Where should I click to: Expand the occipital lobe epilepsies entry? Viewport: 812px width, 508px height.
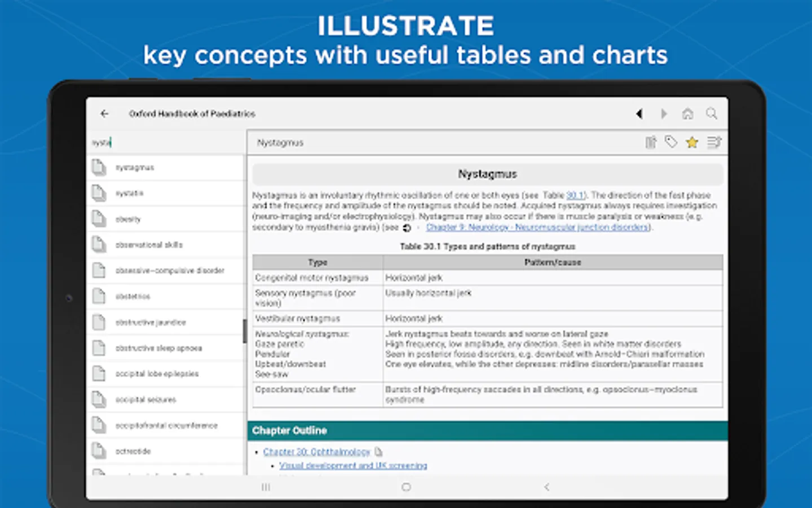pyautogui.click(x=157, y=374)
